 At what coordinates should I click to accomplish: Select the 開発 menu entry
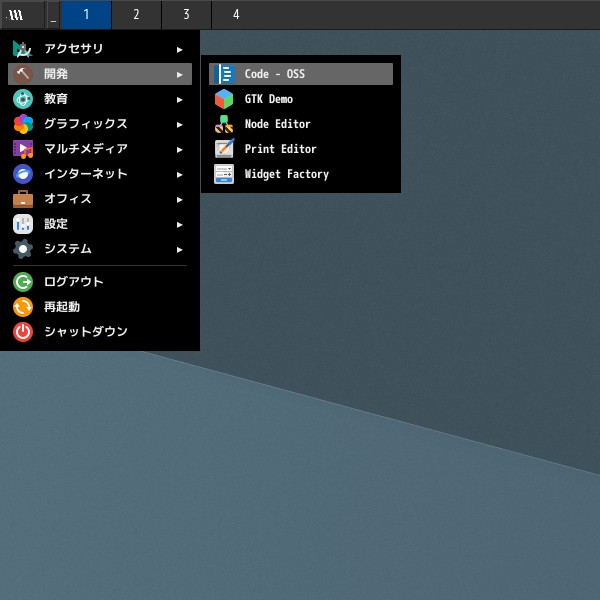tap(56, 74)
